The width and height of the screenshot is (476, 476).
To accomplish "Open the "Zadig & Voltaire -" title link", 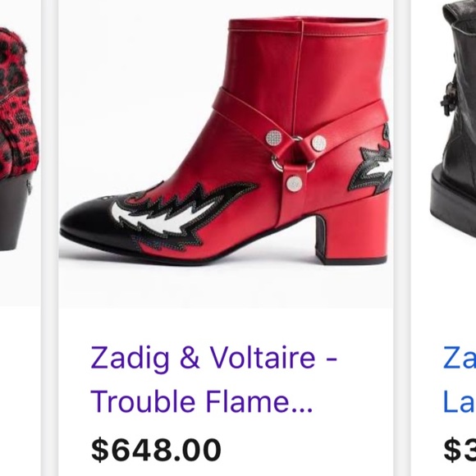I will tap(213, 358).
